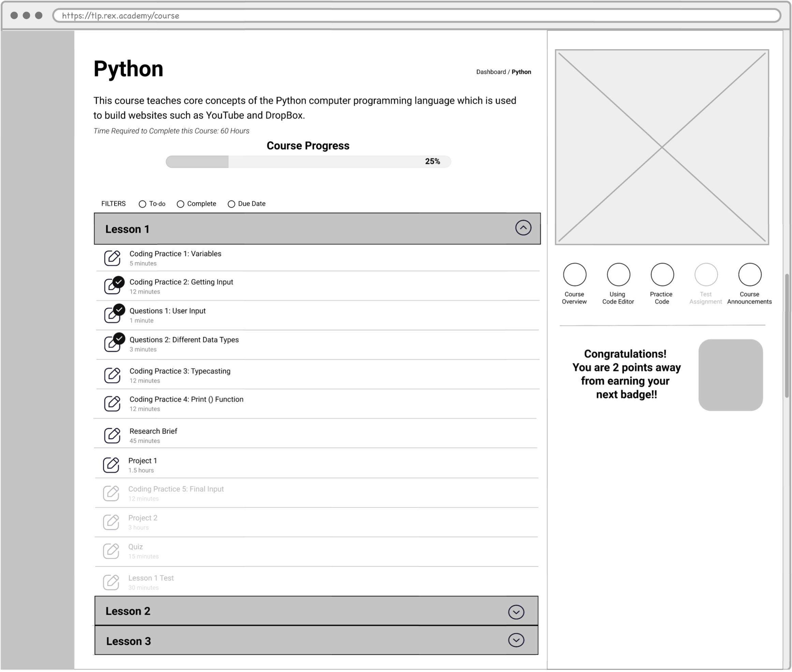
Task: Open the Course Announcements circle icon
Action: pos(749,274)
